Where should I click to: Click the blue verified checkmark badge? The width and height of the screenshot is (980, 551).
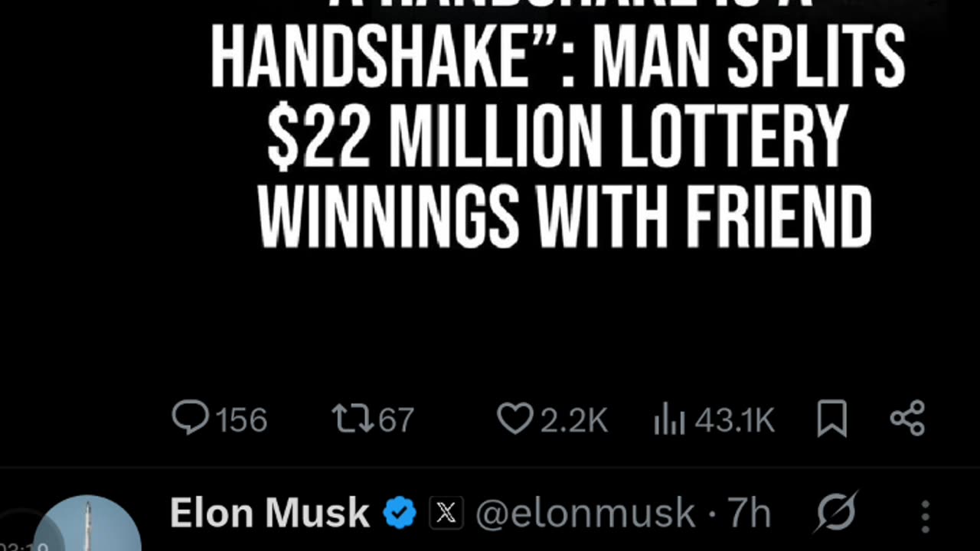tap(400, 513)
